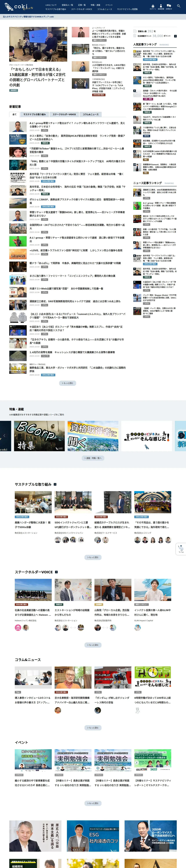Click help icon beside 社会貢献ポイント
The height and width of the screenshot is (868, 186).
click(175, 36)
